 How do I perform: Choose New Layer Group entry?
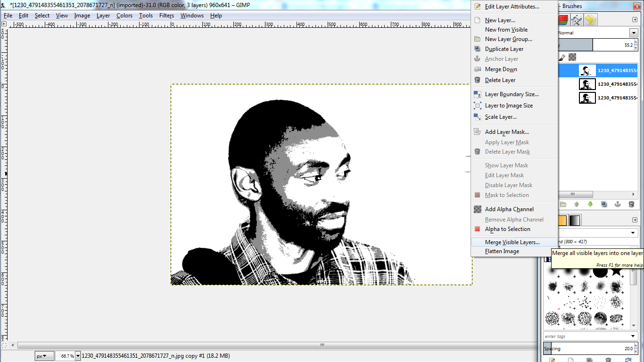point(509,39)
